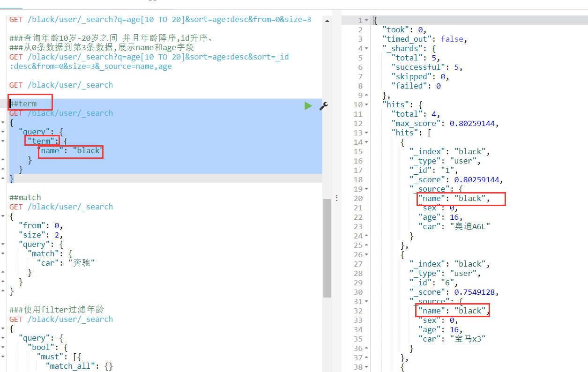Image resolution: width=588 pixels, height=372 pixels.
Task: Click the "car": "奔驰" line
Action: coord(66,263)
